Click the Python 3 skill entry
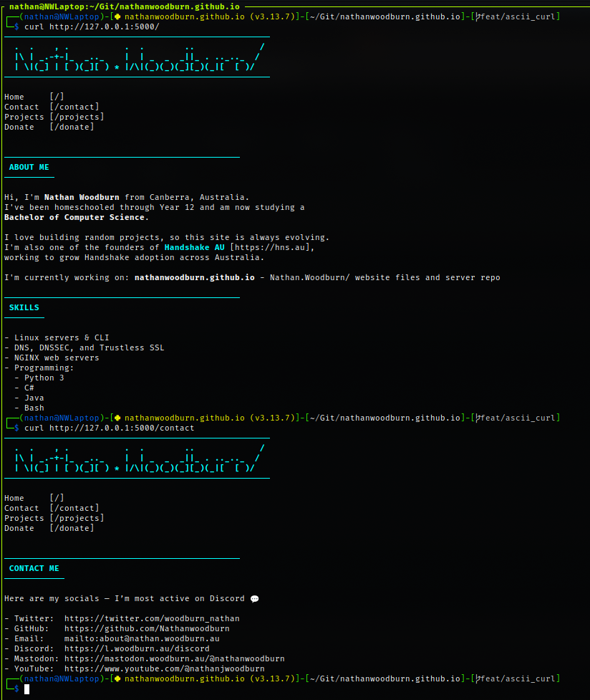This screenshot has height=700, width=590. (x=44, y=378)
